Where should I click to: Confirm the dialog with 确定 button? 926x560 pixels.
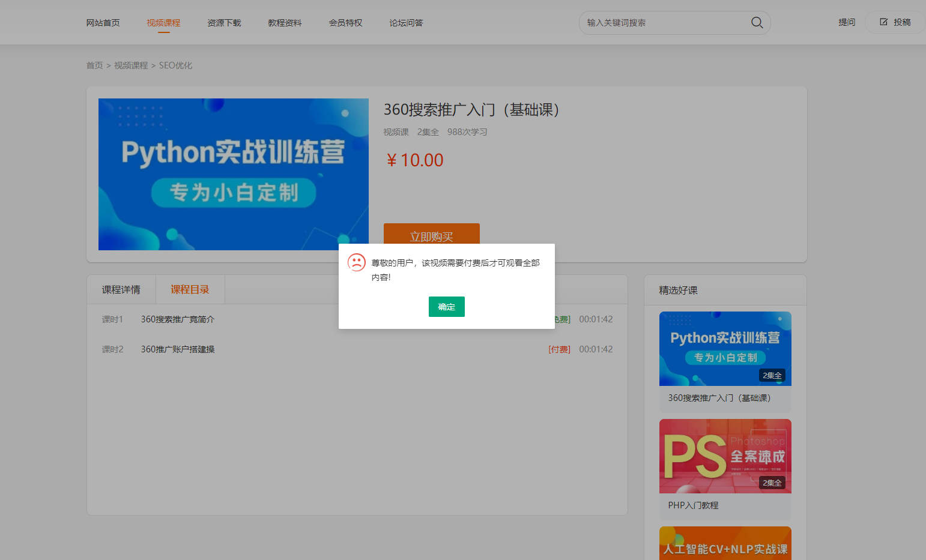[x=446, y=307]
